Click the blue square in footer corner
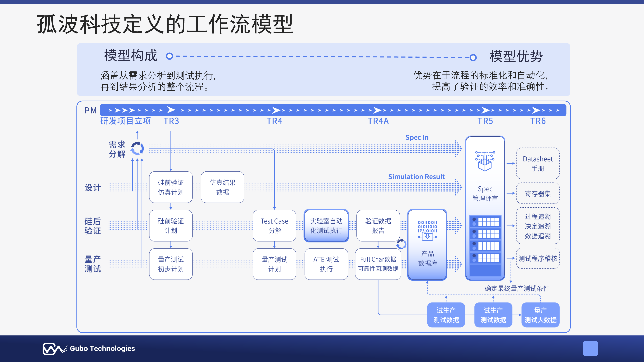 (591, 348)
